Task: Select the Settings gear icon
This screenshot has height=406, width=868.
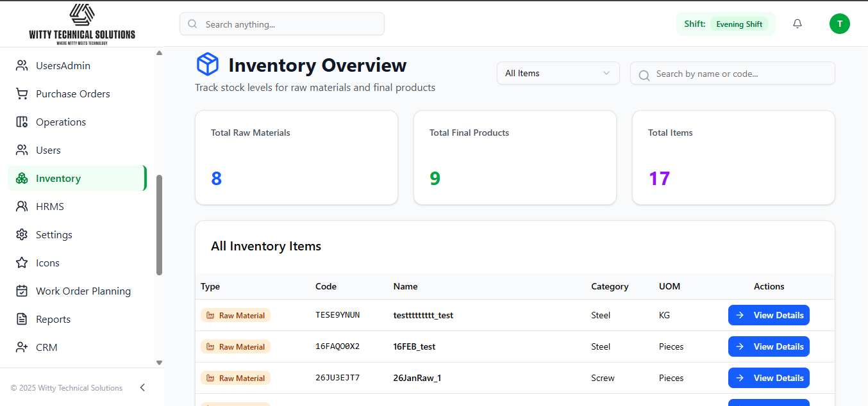Action: point(22,234)
